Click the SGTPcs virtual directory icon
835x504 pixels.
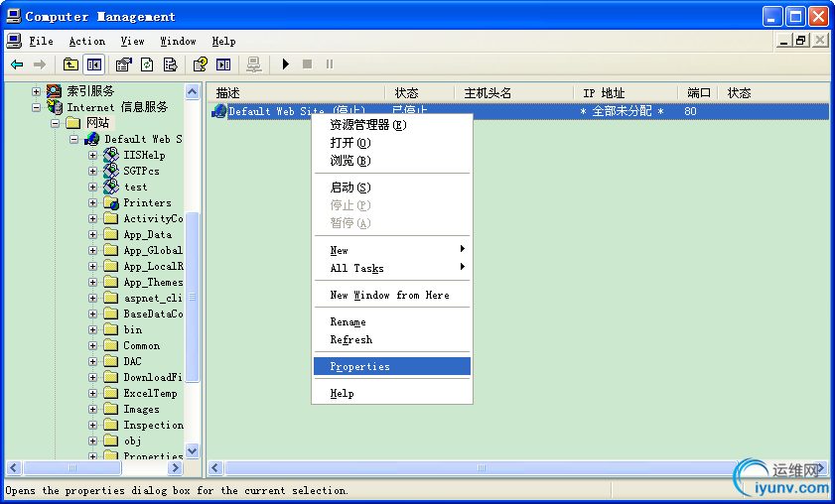tap(111, 171)
